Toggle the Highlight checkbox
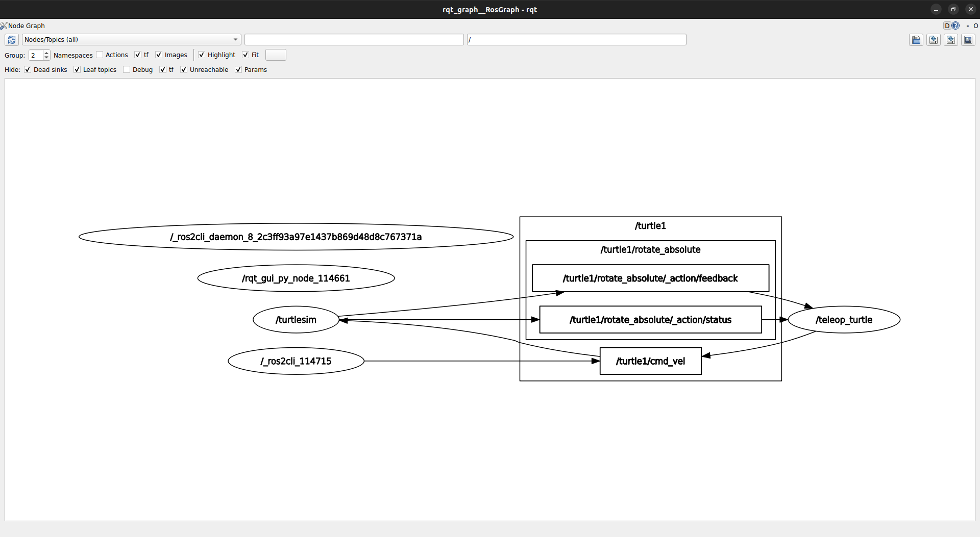 (x=202, y=55)
